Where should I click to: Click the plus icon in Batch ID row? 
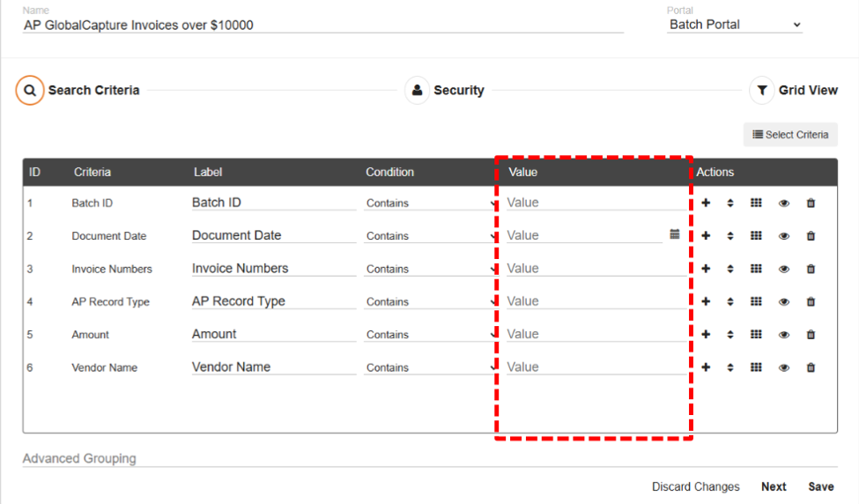pyautogui.click(x=706, y=203)
